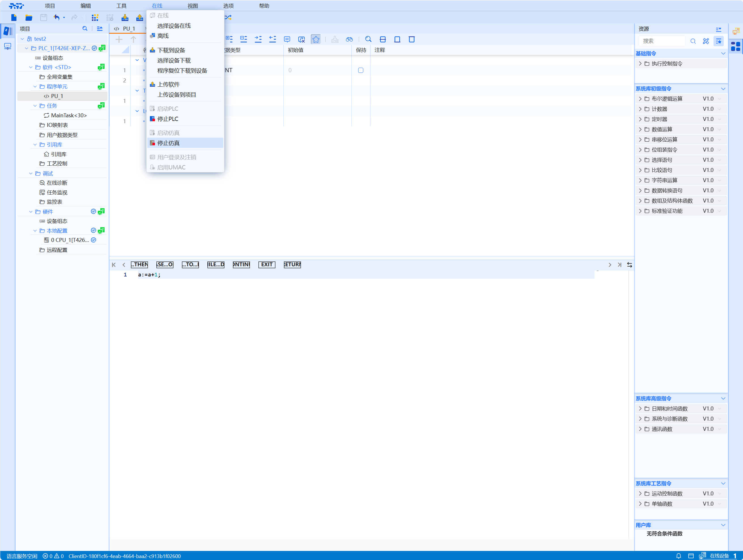Collapse the 调试 tree node
This screenshot has width=743, height=560.
click(31, 174)
